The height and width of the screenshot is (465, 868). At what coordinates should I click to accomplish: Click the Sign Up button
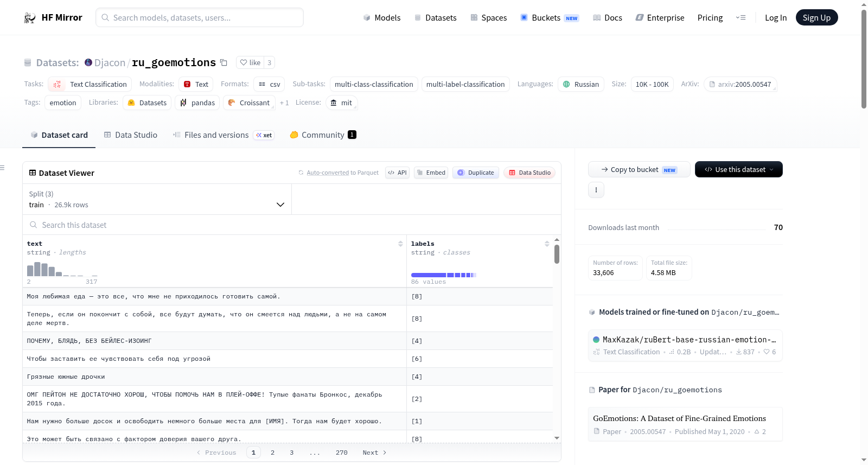coord(816,17)
